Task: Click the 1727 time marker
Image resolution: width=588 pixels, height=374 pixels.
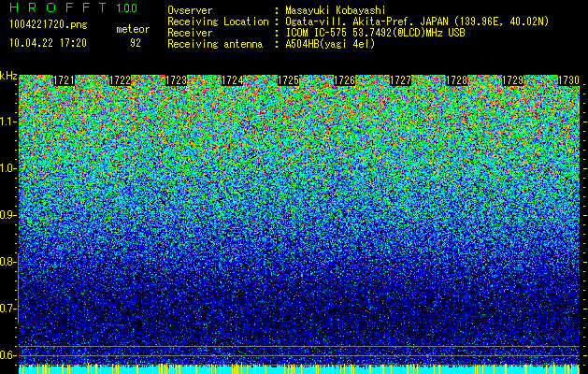Action: tap(400, 80)
